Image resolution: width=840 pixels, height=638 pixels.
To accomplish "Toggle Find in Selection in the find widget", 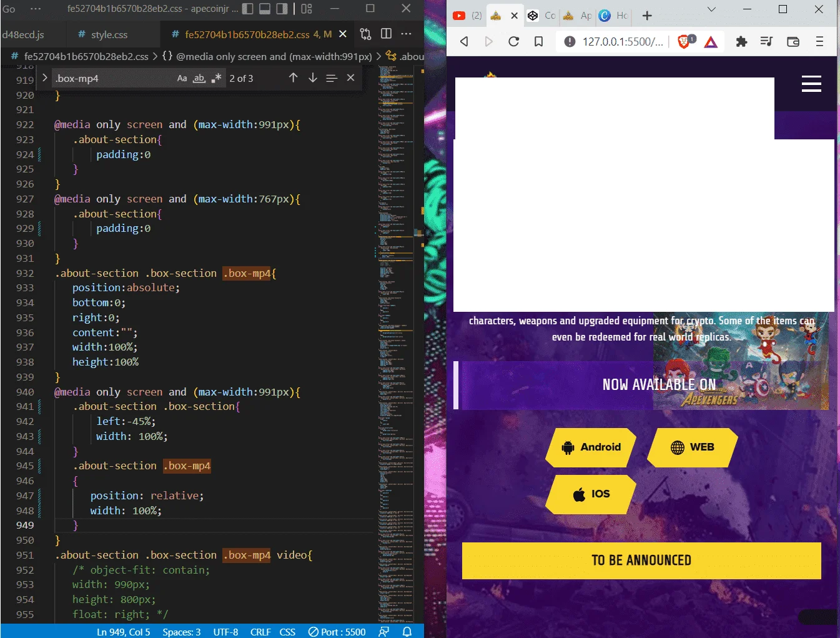I will pos(332,78).
